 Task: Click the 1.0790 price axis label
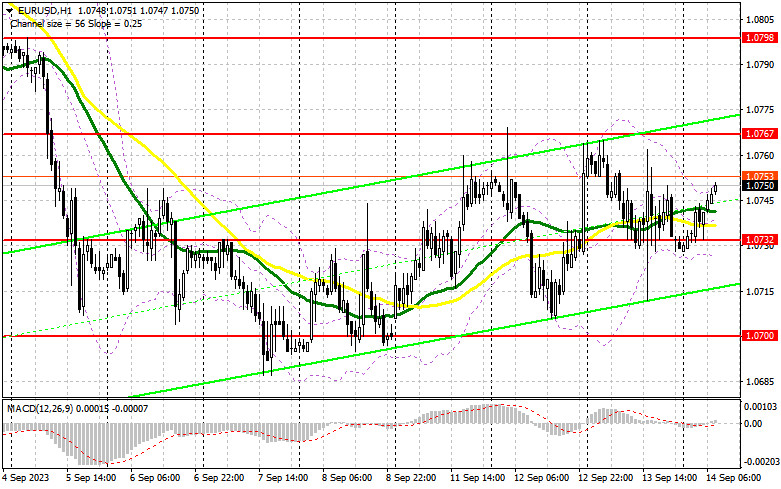[x=760, y=65]
